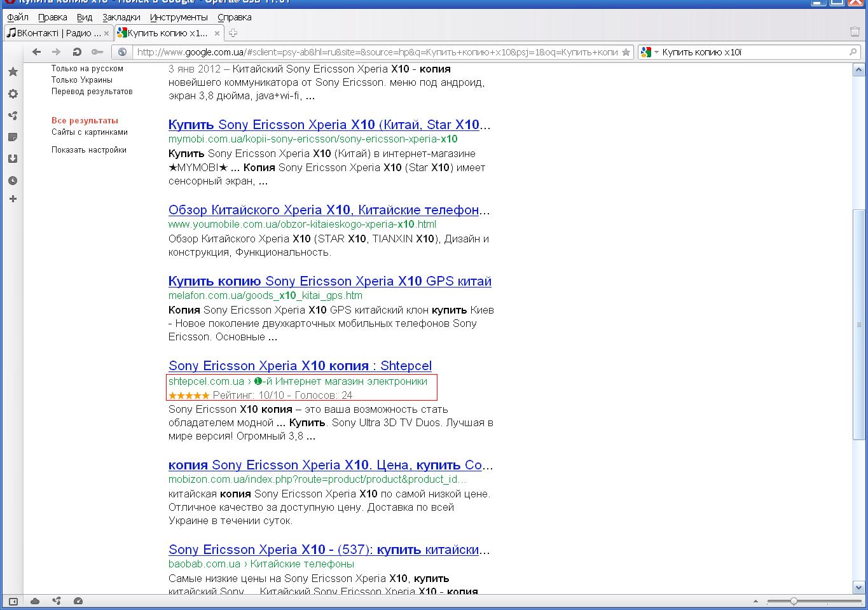Click the globe site info badge

[123, 52]
